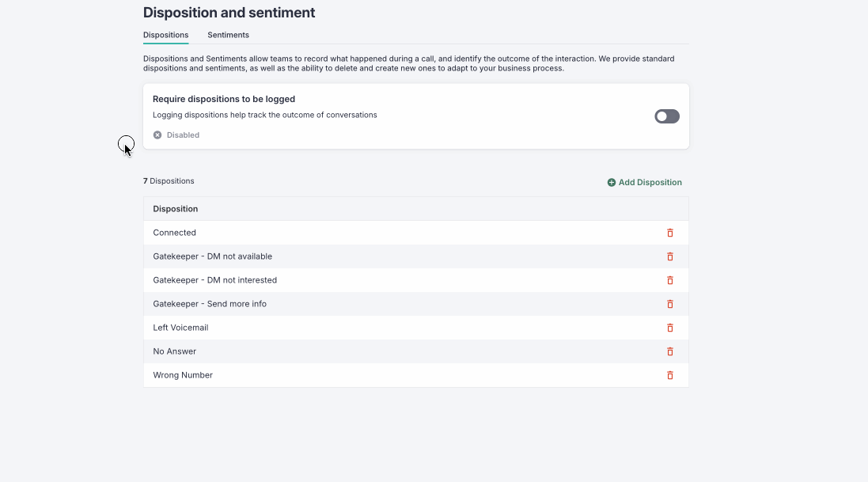
Task: Remove the Wrong Number disposition
Action: tap(670, 375)
